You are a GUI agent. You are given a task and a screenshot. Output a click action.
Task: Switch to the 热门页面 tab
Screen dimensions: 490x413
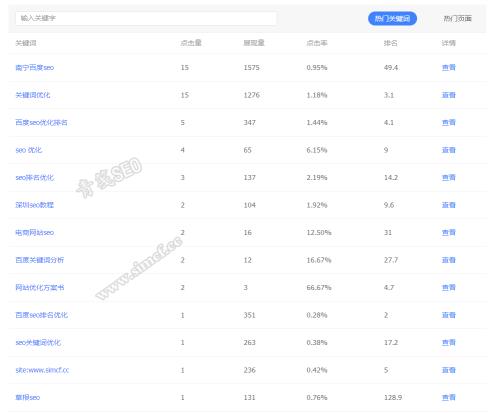457,19
